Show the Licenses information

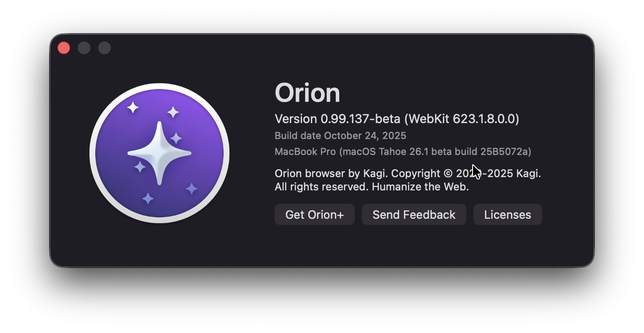[x=507, y=215]
